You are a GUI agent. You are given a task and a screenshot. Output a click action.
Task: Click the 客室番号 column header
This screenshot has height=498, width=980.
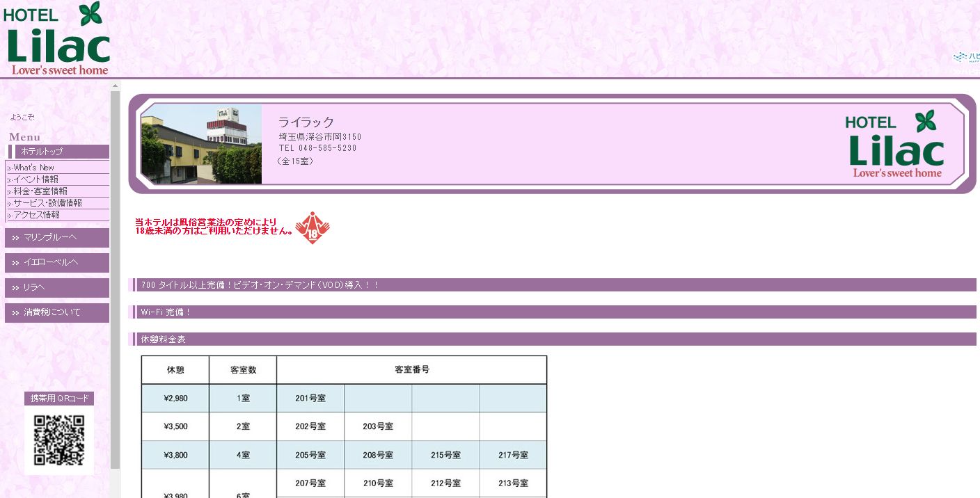tap(412, 370)
